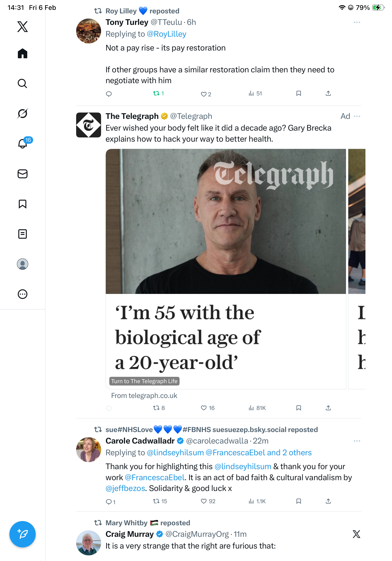Open @RoyLilley profile link
392x561 pixels.
pyautogui.click(x=166, y=34)
